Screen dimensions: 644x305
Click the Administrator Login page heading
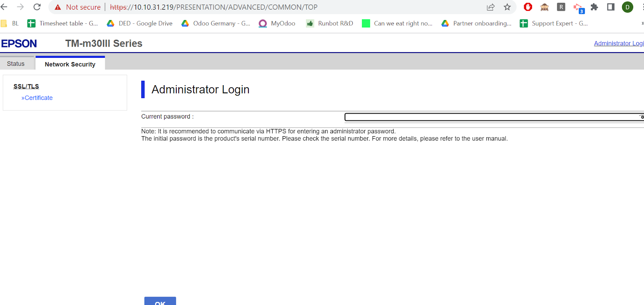click(200, 89)
